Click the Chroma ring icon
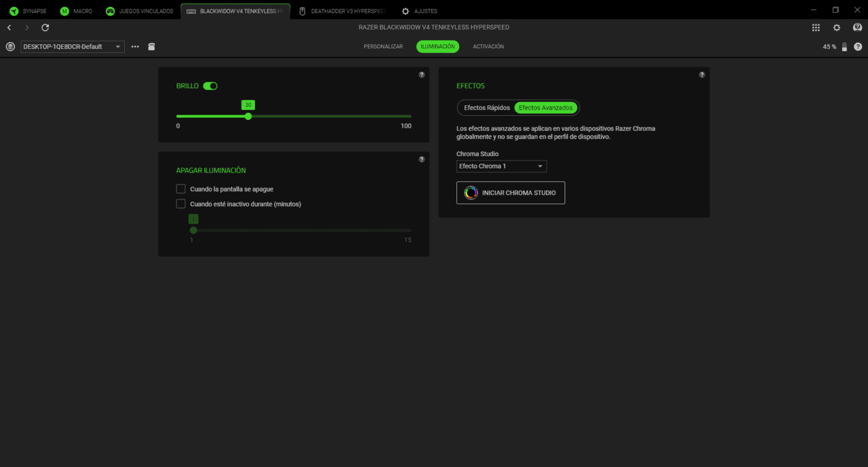 [x=471, y=193]
